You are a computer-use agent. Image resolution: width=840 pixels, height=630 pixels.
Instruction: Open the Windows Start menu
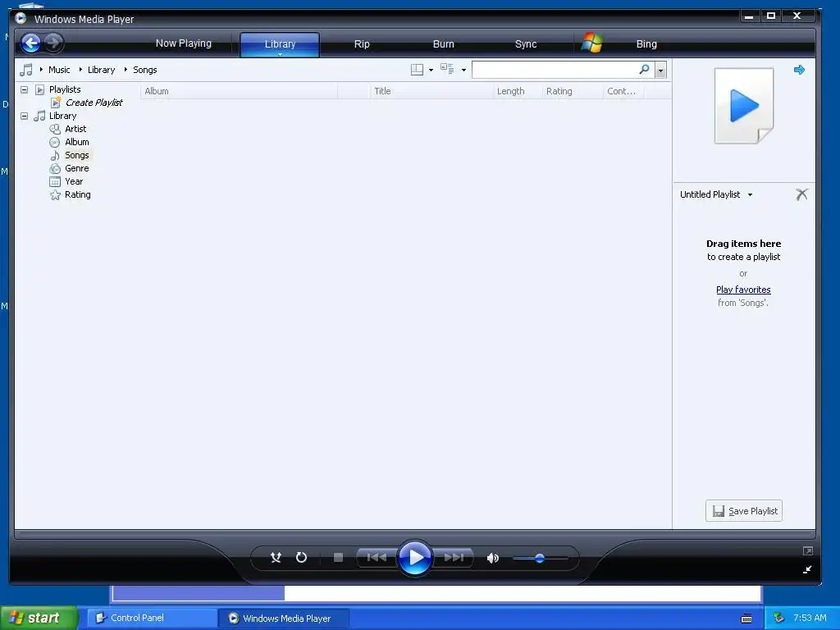pyautogui.click(x=39, y=618)
